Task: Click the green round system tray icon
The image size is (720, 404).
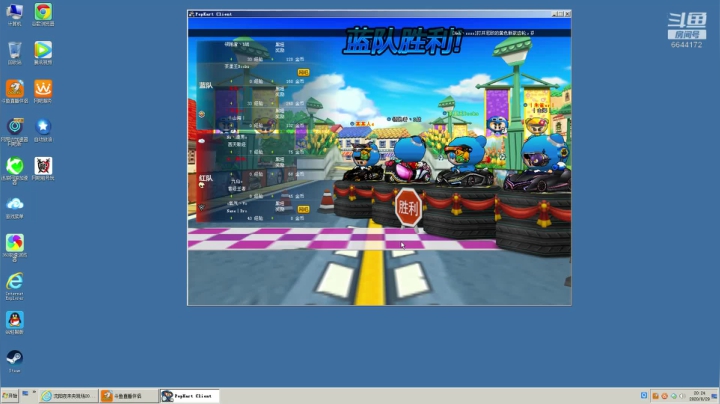Action: [674, 396]
